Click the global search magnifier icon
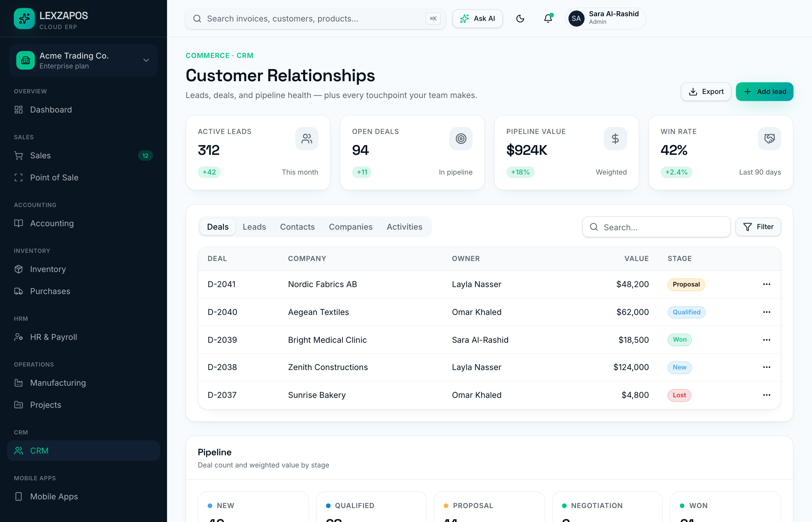 pyautogui.click(x=197, y=19)
